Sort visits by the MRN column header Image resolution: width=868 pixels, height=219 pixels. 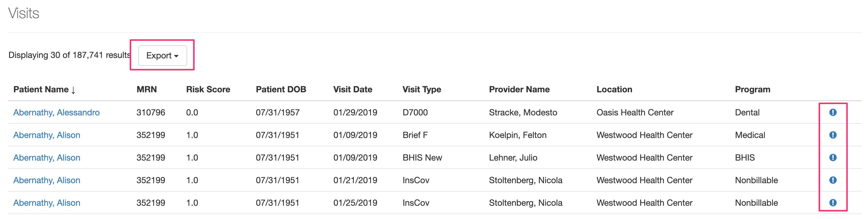(147, 89)
